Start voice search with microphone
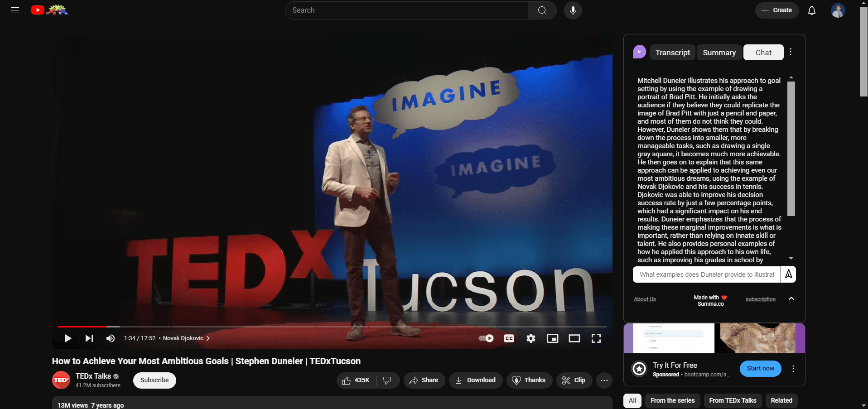Screen dimensions: 868x409 coord(573,10)
